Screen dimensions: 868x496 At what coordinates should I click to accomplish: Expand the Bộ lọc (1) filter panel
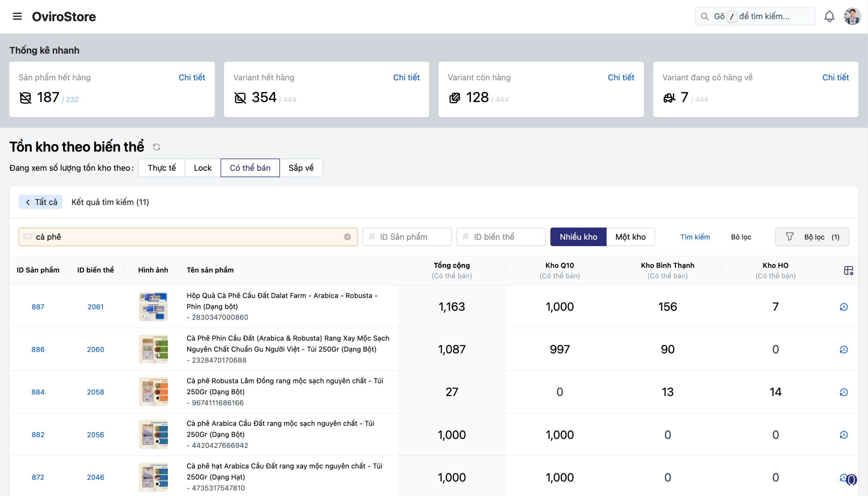pos(812,237)
